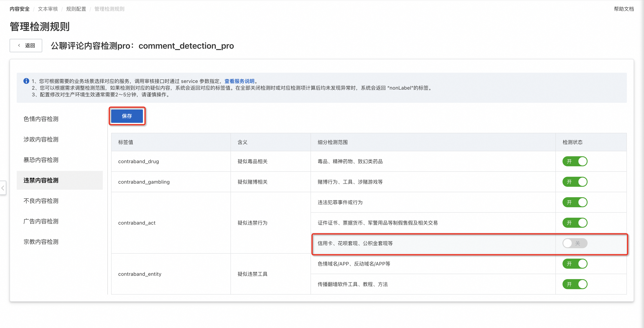This screenshot has width=644, height=328.
Task: Select the 宗教内容检测 category
Action: 41,242
